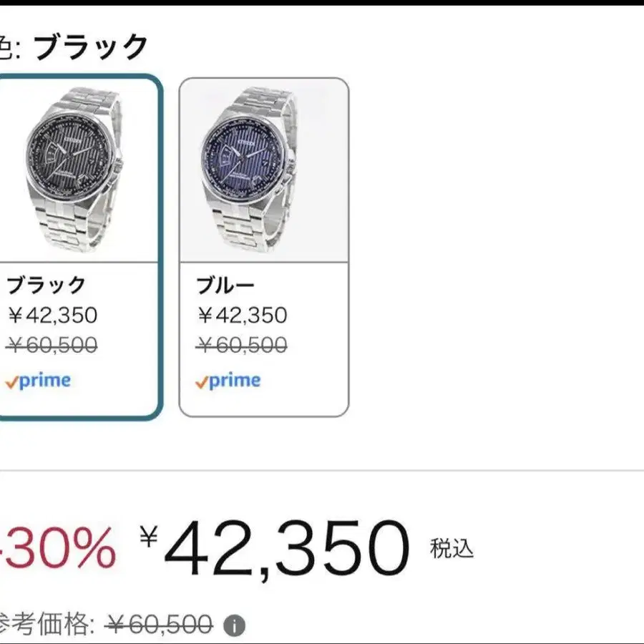Click the yen symbol before main price
The width and height of the screenshot is (644, 644).
tap(148, 536)
